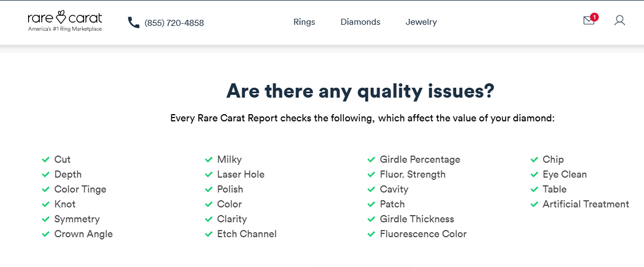644x267 pixels.
Task: Click the checkmark beside Girdle Percentage
Action: (x=371, y=159)
